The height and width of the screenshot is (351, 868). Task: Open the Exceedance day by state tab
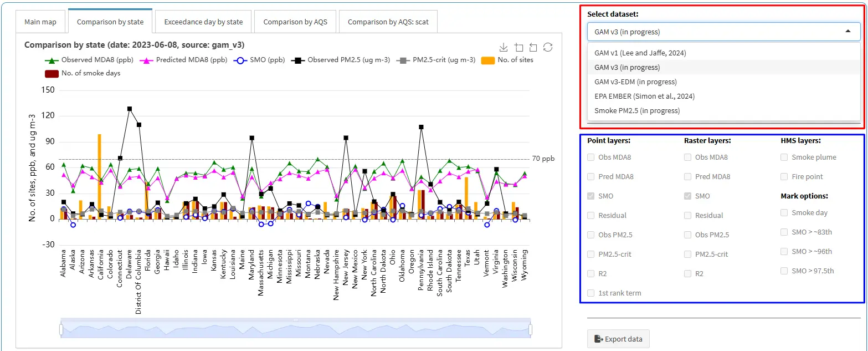click(203, 22)
